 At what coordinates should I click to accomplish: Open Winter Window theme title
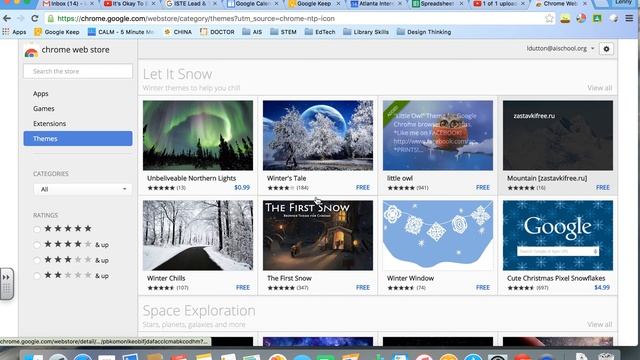(410, 278)
